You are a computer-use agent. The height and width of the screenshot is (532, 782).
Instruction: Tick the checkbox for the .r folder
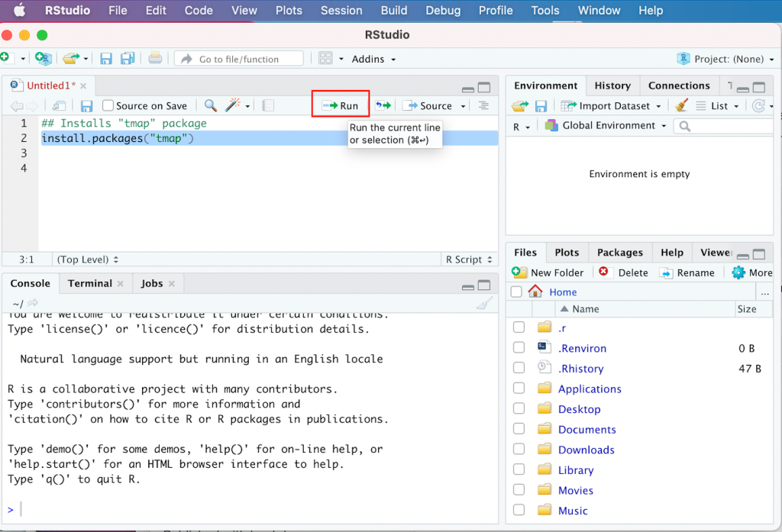(519, 327)
